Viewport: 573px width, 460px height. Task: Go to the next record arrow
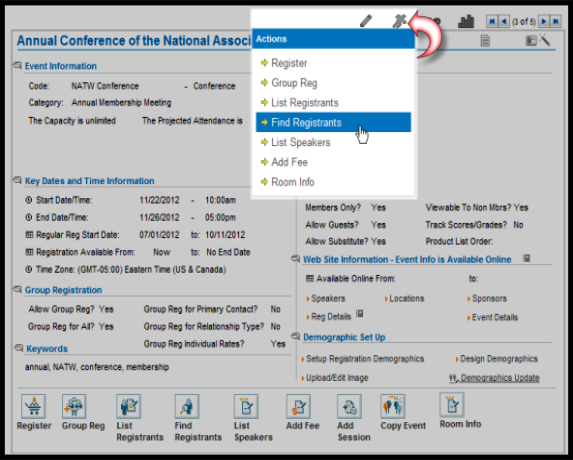coord(544,21)
